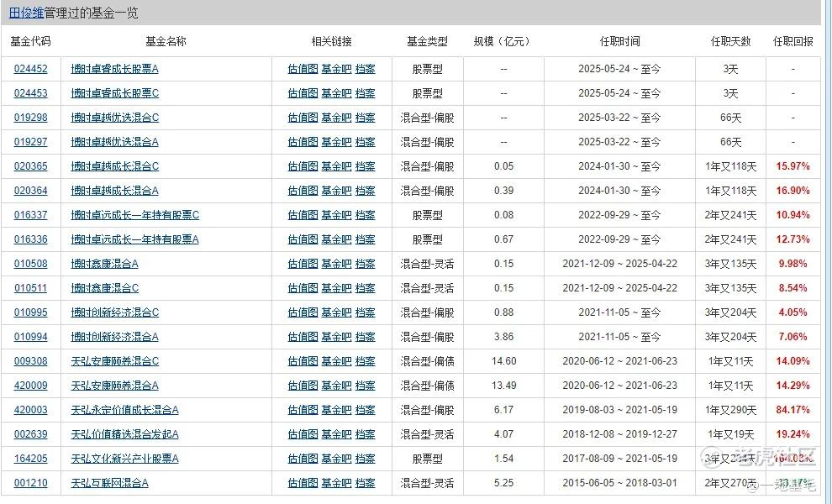Viewport: 832px width, 504px height.
Task: Open 博时卓睿成长股票A fund page
Action: coord(114,69)
